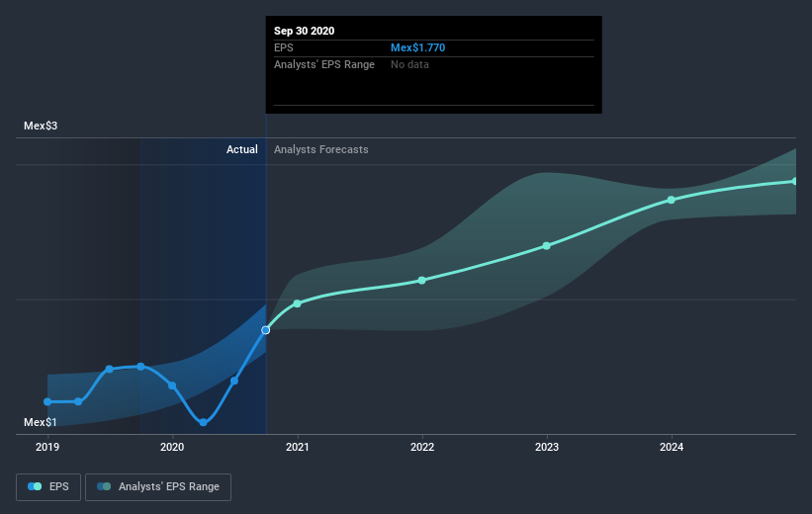812x514 pixels.
Task: Click the 2019 x-axis label
Action: click(x=47, y=447)
